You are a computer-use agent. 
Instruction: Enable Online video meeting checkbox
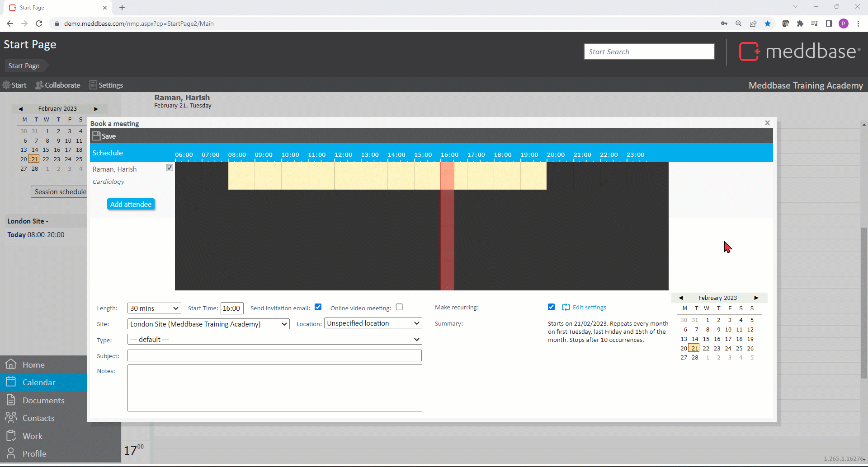coord(399,307)
